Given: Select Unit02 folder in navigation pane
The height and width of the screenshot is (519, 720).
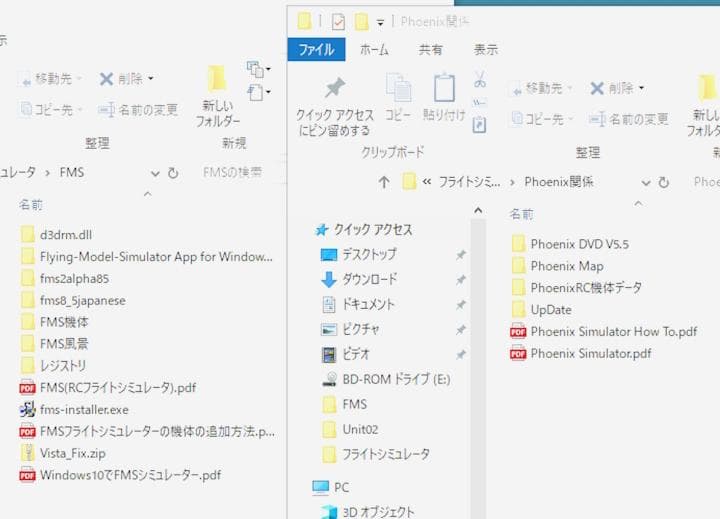Looking at the screenshot, I should point(350,429).
